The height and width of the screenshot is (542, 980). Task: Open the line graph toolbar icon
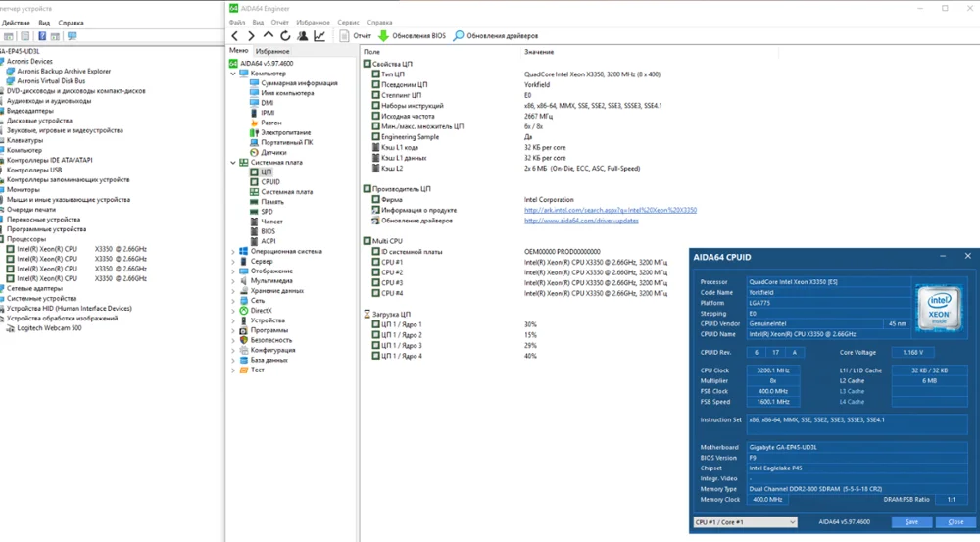pyautogui.click(x=319, y=36)
